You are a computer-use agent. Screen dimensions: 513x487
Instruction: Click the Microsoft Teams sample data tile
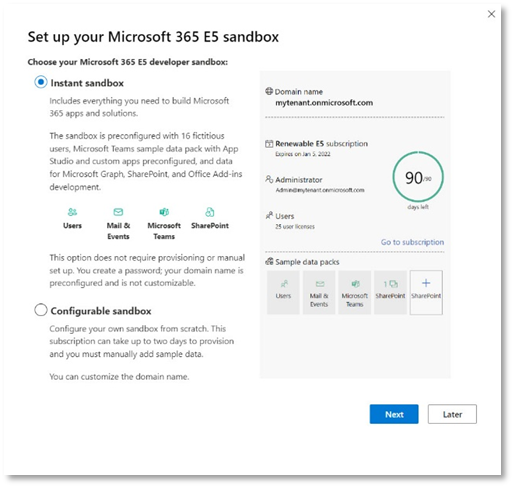coord(354,292)
